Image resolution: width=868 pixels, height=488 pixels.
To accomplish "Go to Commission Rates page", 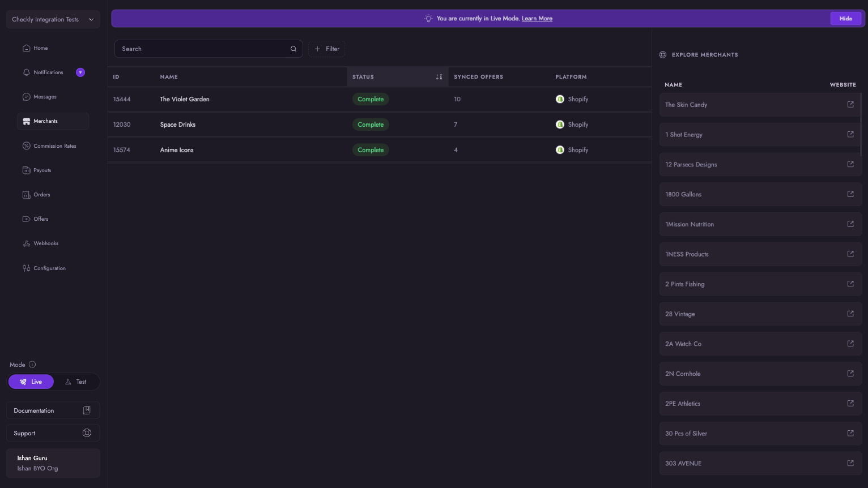I will pos(54,146).
